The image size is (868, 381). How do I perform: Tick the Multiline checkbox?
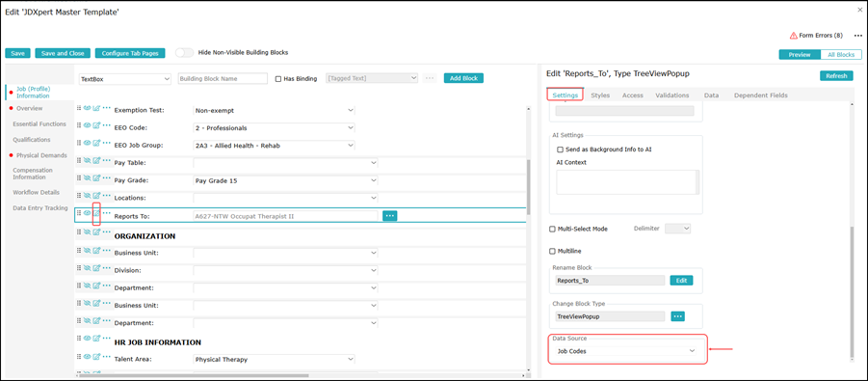[552, 251]
